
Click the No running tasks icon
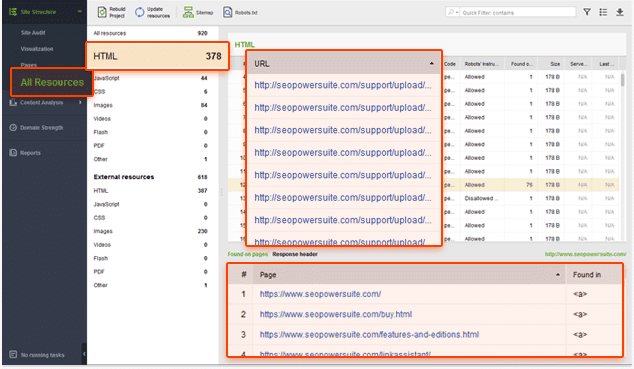[x=13, y=354]
